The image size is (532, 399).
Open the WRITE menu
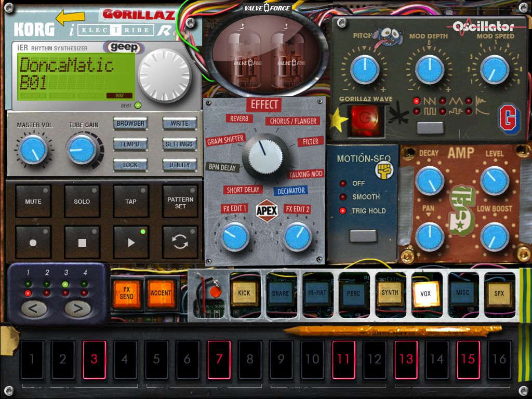(x=179, y=124)
